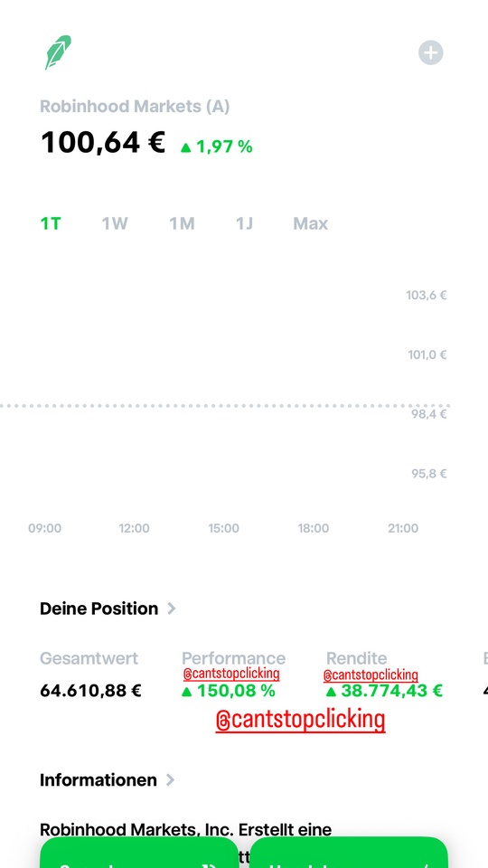Tap the Robinhood feather logo
488x868 pixels.
point(58,52)
